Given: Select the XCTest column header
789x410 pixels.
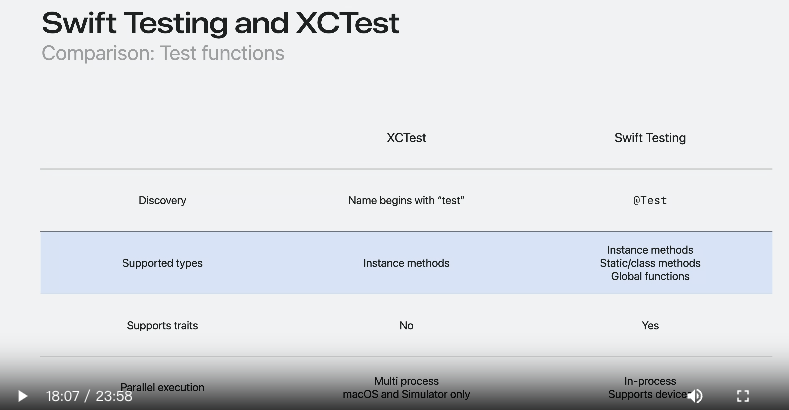Looking at the screenshot, I should (x=406, y=138).
